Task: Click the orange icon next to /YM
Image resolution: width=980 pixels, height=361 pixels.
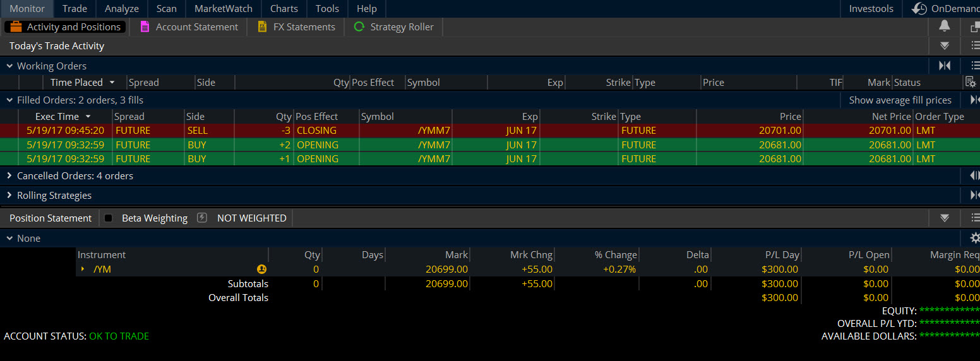Action: (x=261, y=269)
